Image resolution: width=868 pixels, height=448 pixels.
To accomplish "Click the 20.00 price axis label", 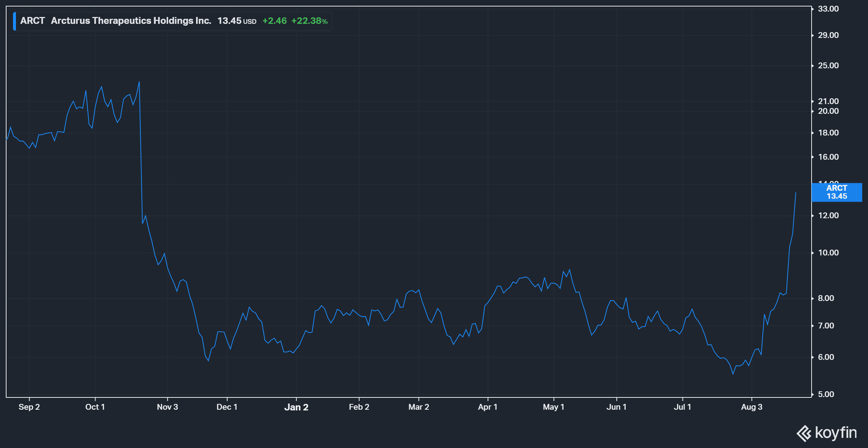I will pyautogui.click(x=828, y=111).
